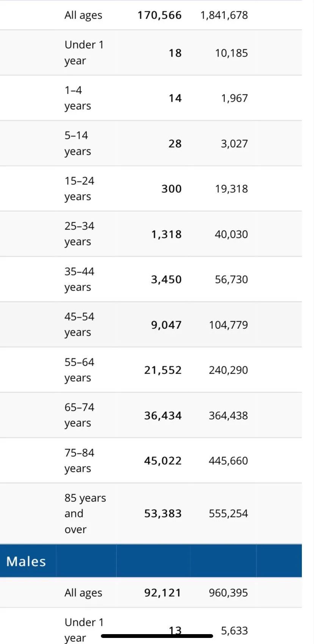Click the 1–4 years row label
The height and width of the screenshot is (644, 314).
tap(77, 98)
